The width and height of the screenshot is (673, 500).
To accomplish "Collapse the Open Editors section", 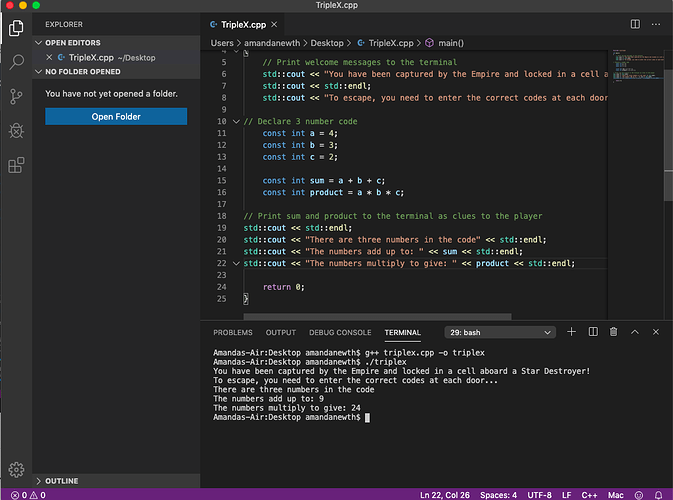I will (38, 42).
